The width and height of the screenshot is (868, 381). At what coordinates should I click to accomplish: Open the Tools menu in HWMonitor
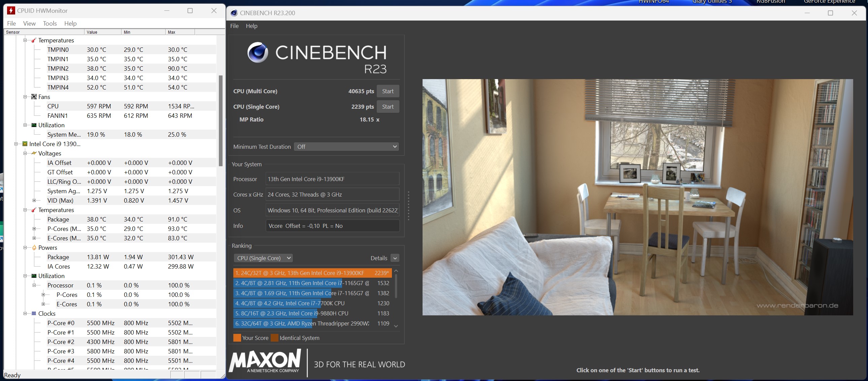tap(49, 24)
